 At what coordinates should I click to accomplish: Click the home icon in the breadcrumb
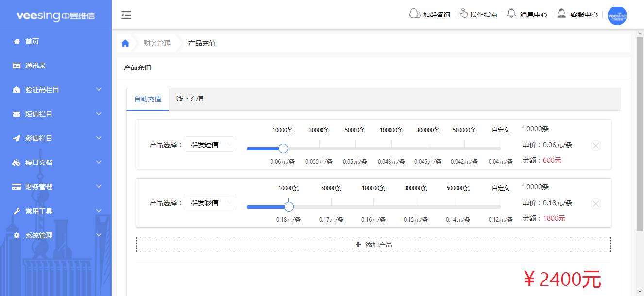pos(125,43)
